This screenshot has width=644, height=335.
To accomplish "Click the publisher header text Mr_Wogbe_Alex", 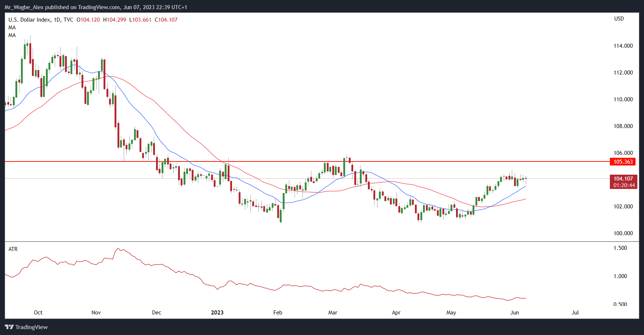I will (24, 7).
